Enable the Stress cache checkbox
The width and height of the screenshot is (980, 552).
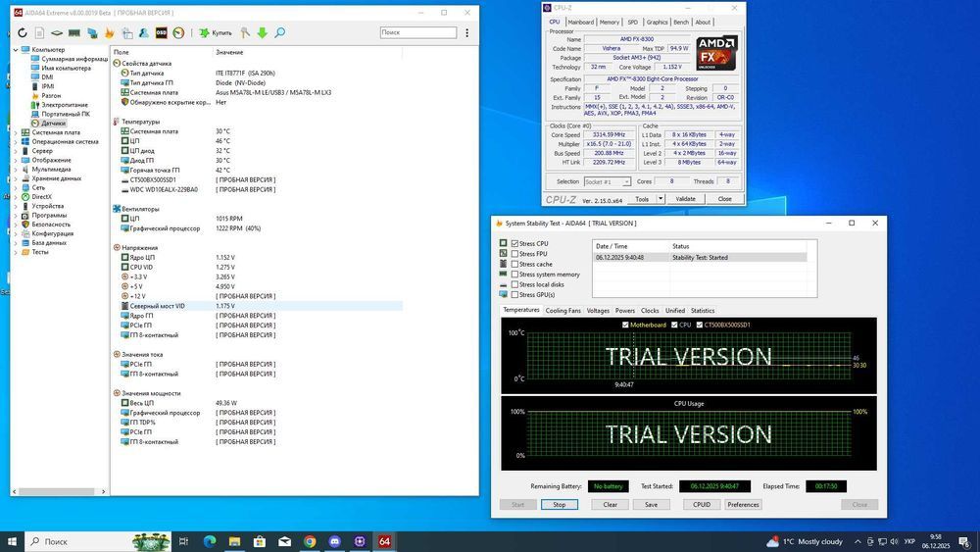(515, 265)
